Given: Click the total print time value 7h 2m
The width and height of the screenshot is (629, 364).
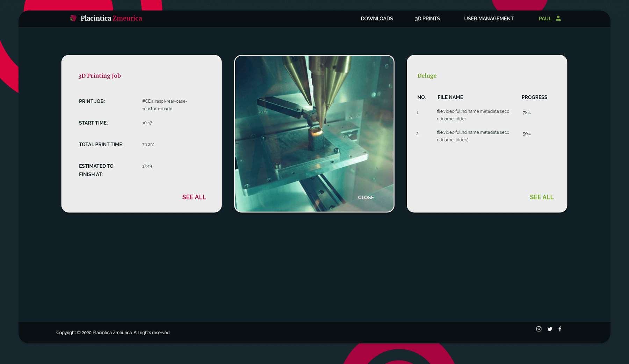Looking at the screenshot, I should (x=148, y=144).
